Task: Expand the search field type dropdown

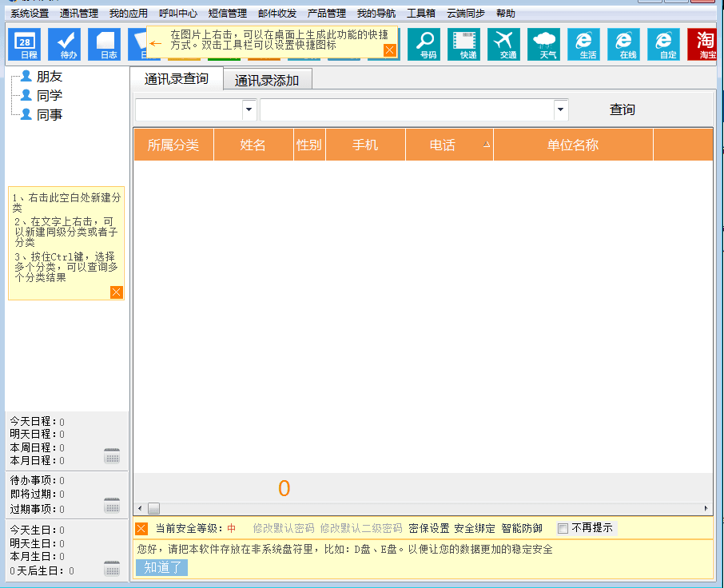Action: (x=249, y=109)
